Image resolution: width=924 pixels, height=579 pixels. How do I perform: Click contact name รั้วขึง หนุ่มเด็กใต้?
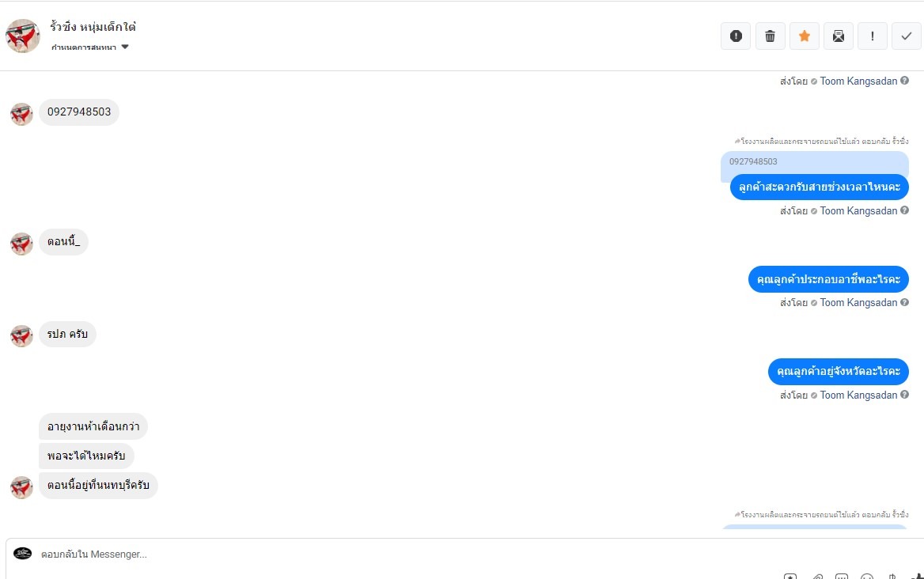point(93,27)
